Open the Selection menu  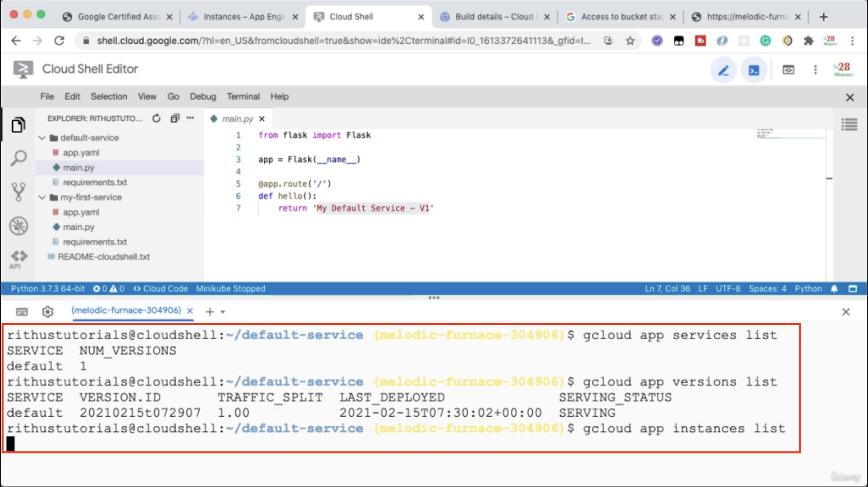tap(109, 96)
